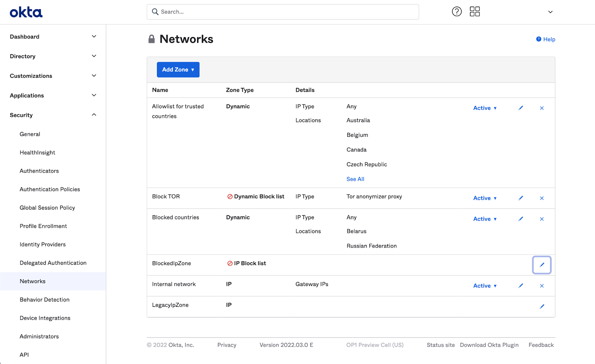Click the IP Block list zone type
Screen dimensions: 595x364
pos(247,263)
